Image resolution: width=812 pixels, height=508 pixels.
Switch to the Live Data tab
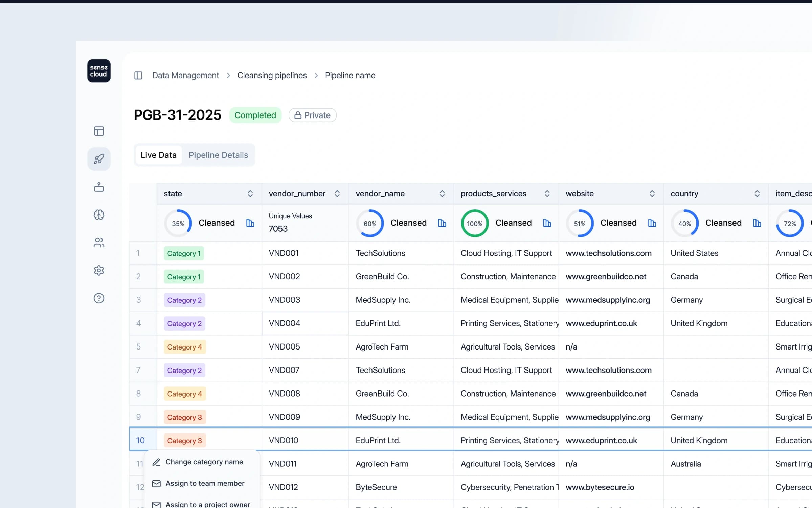click(158, 155)
